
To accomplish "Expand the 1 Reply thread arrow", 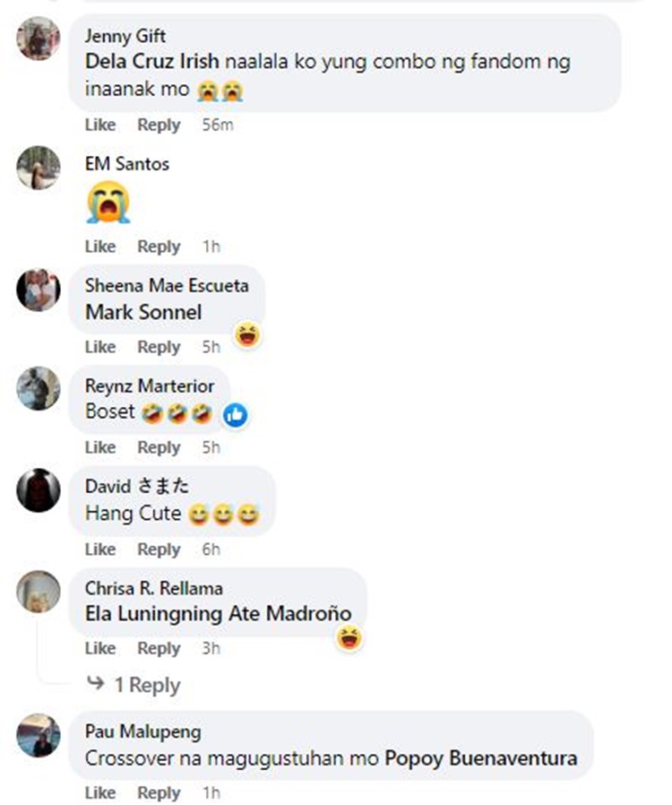I will point(95,683).
